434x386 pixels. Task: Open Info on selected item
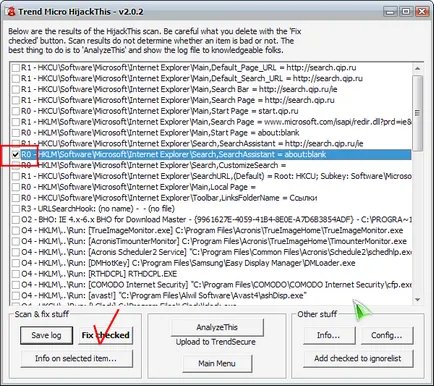tap(76, 358)
